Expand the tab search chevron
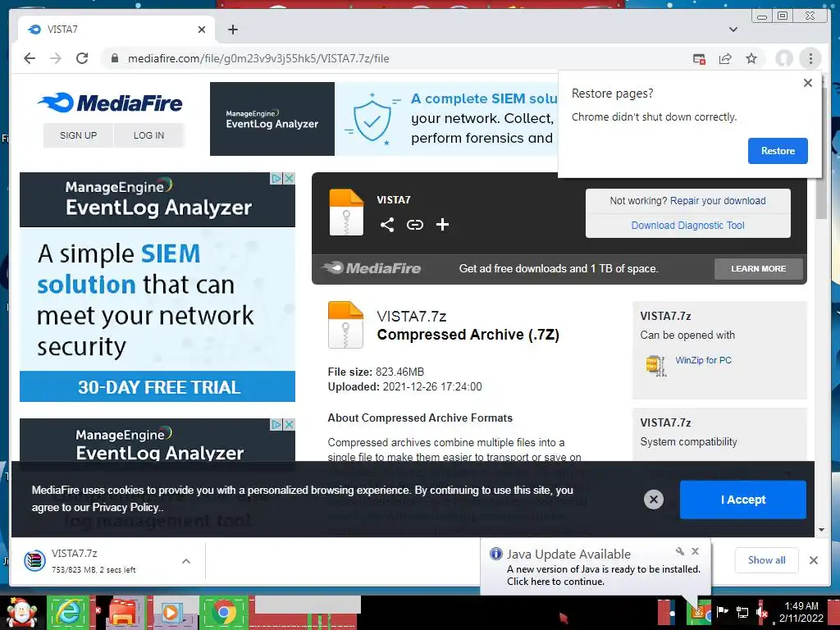Screen dimensions: 840x630 (x=733, y=30)
